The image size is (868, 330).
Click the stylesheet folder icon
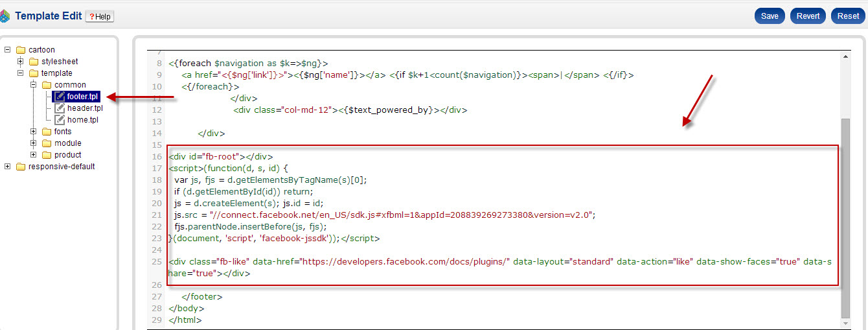34,62
